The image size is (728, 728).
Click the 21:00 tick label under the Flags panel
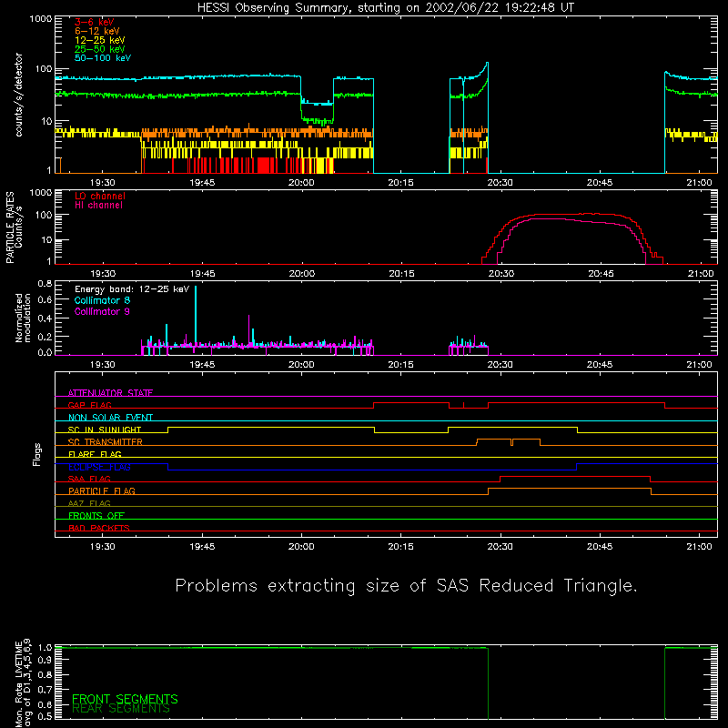coord(699,547)
